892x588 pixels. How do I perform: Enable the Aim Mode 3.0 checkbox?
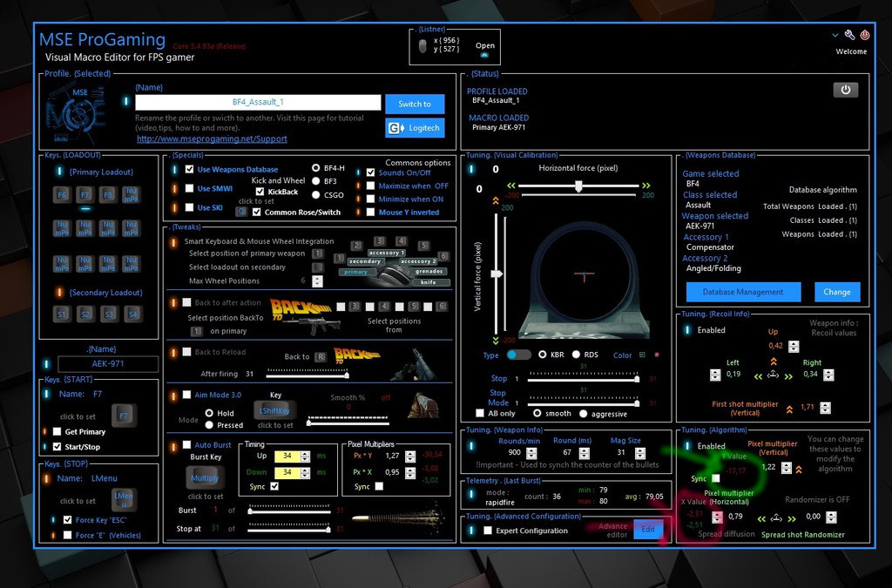pos(186,394)
